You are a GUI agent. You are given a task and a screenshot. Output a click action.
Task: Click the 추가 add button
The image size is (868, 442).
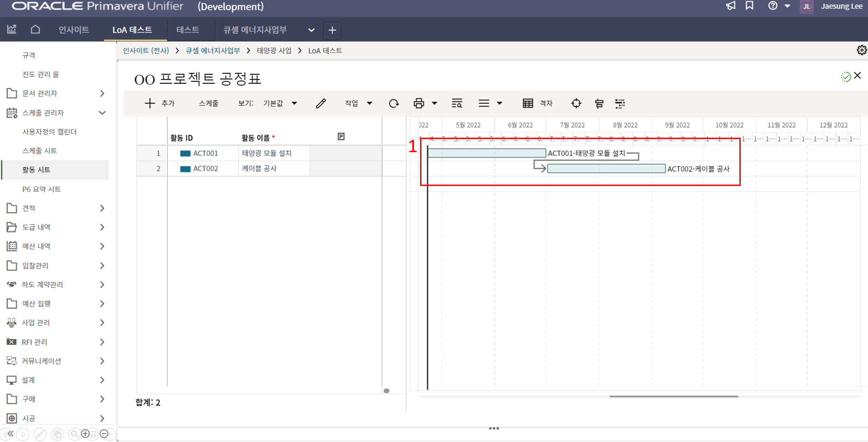[x=160, y=103]
